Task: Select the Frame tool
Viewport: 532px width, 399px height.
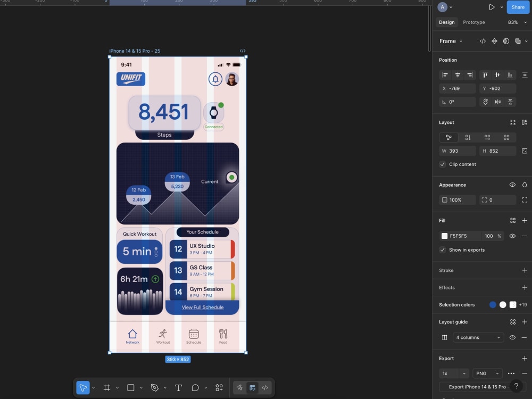Action: 107,387
